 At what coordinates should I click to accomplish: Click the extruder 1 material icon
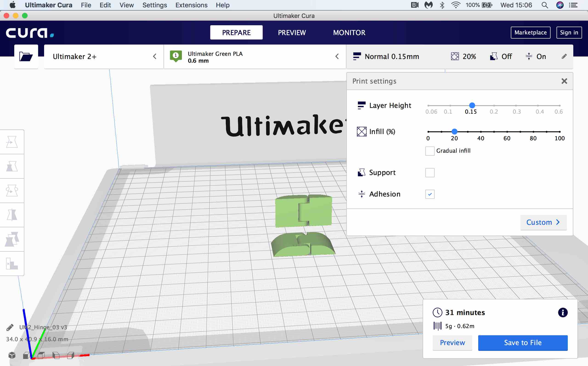point(176,56)
